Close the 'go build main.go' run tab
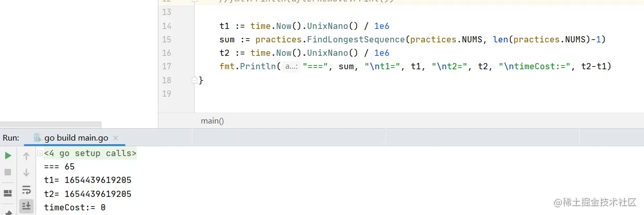Screen dimensions: 644x215 coord(116,138)
